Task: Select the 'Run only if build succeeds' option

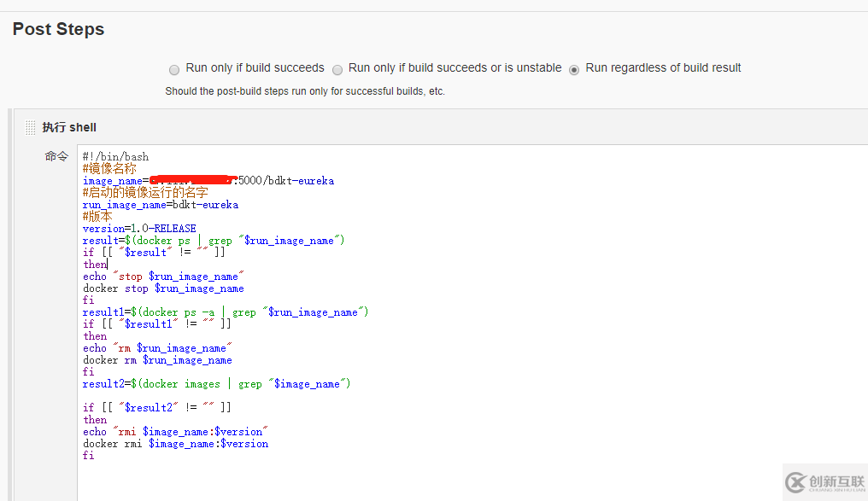Action: (174, 69)
